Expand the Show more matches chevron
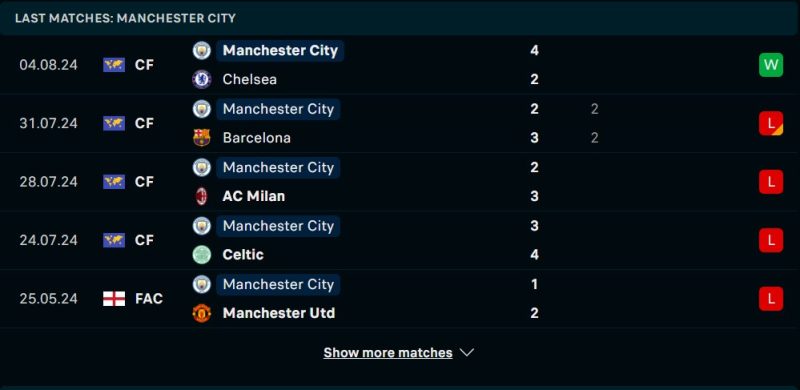 (x=466, y=353)
